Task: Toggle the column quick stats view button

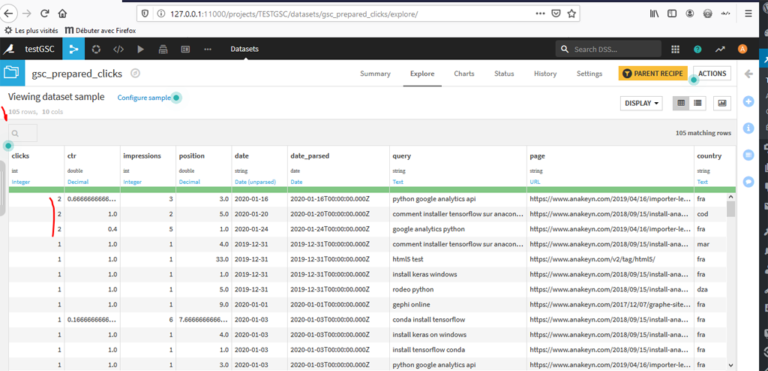Action: (x=722, y=103)
